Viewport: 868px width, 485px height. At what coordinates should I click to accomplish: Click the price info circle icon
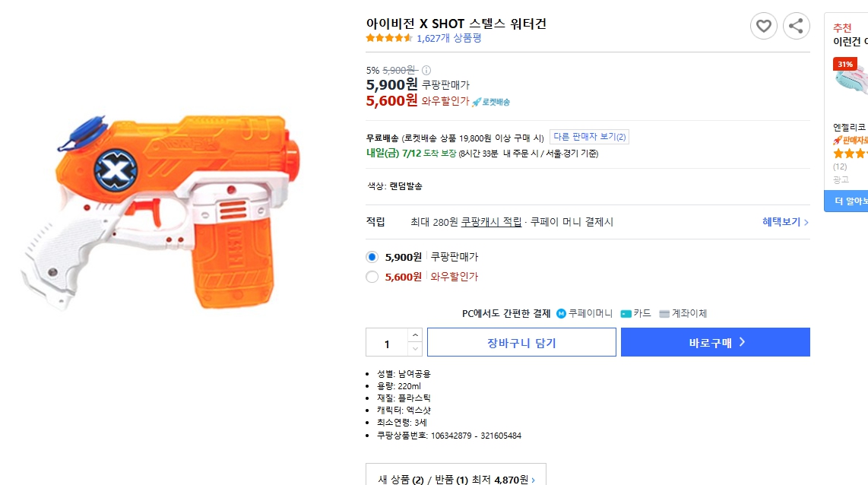426,70
